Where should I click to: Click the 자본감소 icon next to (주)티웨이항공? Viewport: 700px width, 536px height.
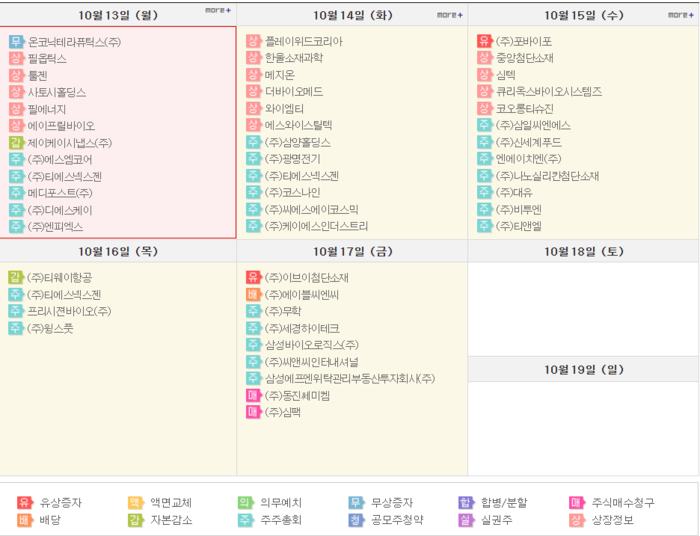pyautogui.click(x=16, y=277)
